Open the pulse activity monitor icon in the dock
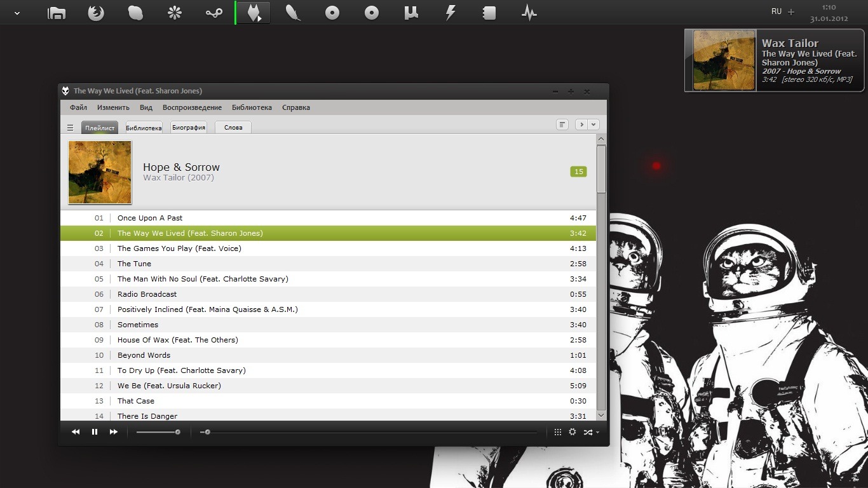The height and width of the screenshot is (488, 868). [x=529, y=13]
